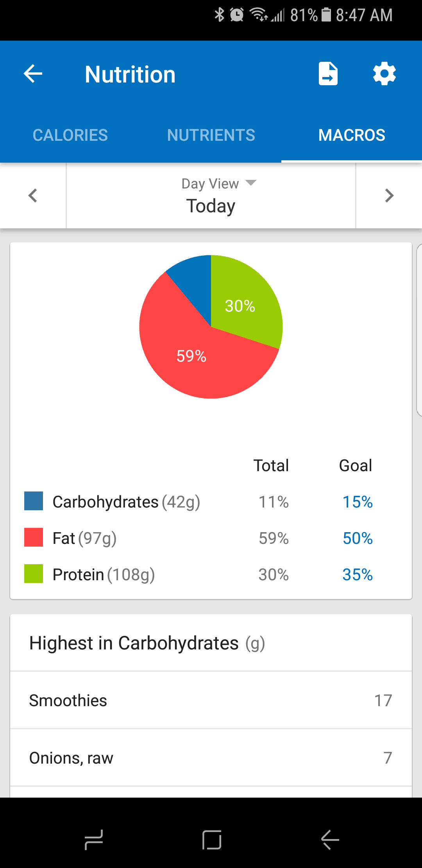The height and width of the screenshot is (868, 422).
Task: Tap Android system back button
Action: 330,839
